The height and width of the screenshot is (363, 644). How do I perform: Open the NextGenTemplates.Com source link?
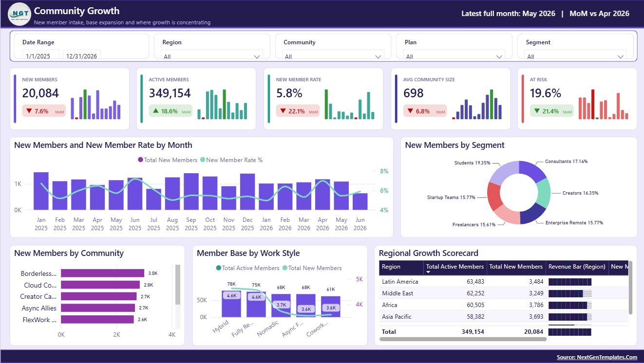(x=597, y=357)
